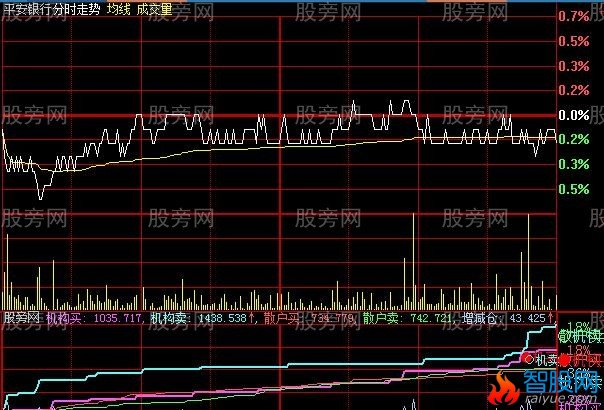Click the red 0.7% axis label

coord(574,16)
